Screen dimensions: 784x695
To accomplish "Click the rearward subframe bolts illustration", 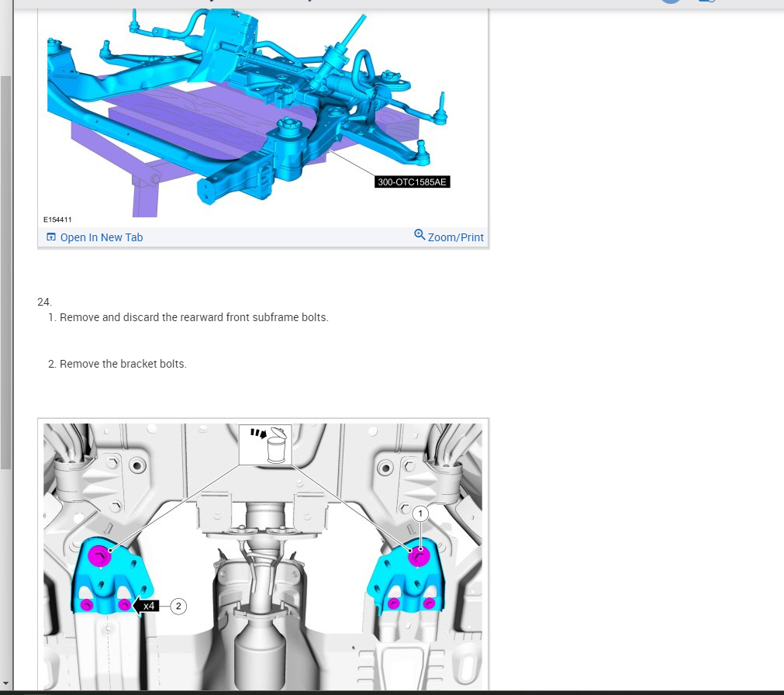I will coord(263,556).
